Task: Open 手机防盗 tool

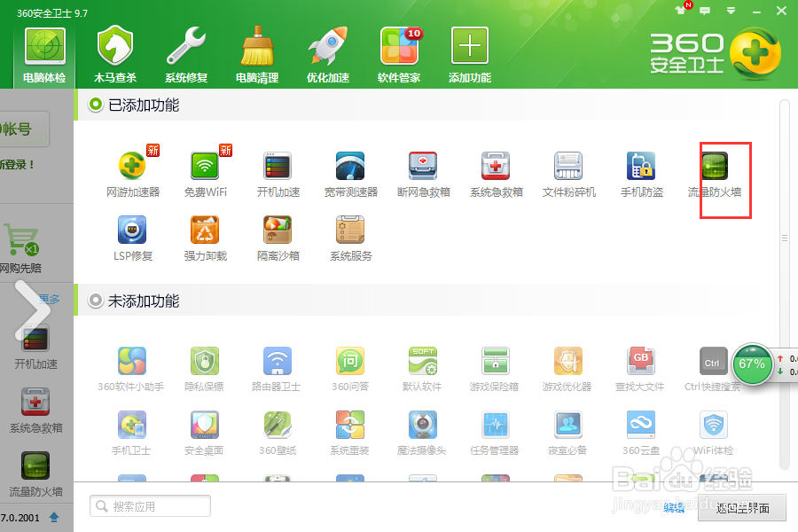Action: tap(642, 175)
